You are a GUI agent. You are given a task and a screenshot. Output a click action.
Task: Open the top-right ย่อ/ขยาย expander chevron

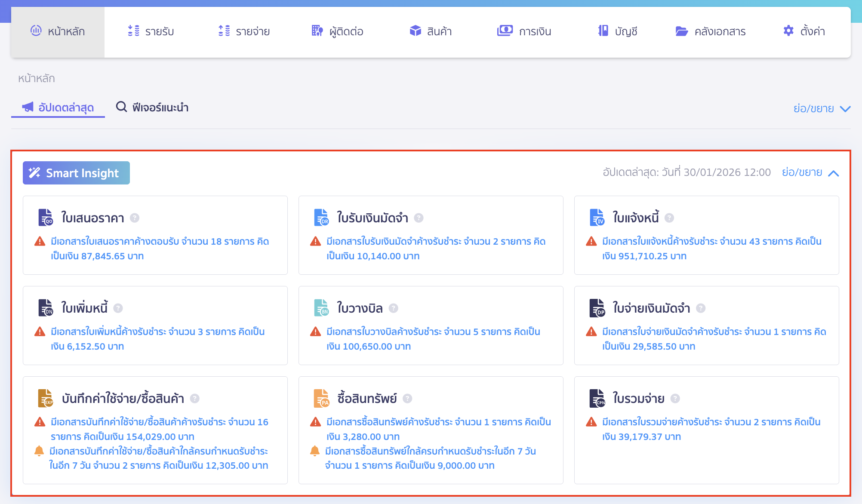click(846, 108)
